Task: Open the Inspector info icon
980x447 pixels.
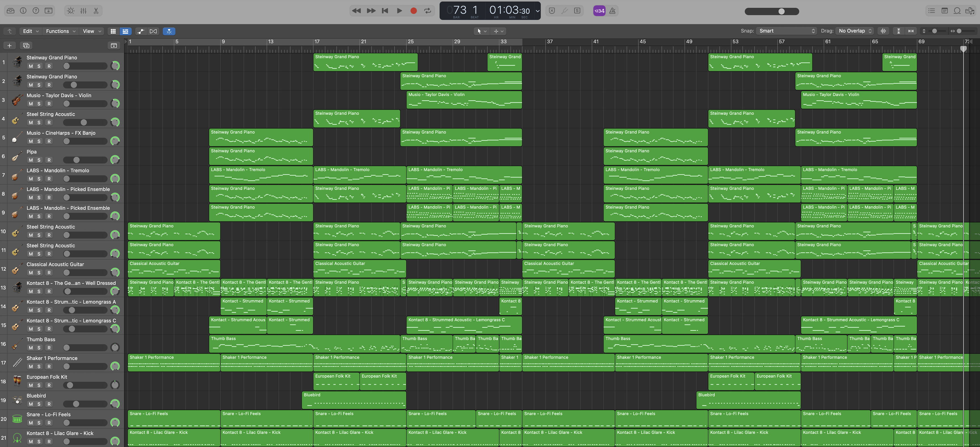Action: click(x=23, y=11)
